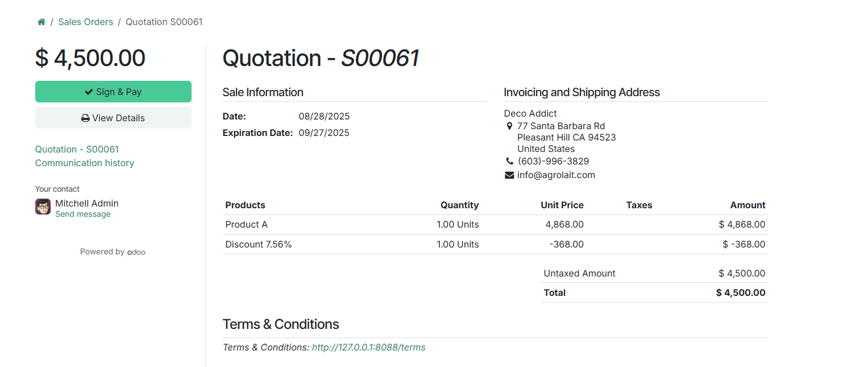
Task: Click the Total amount $ 4,500.00
Action: tap(741, 293)
